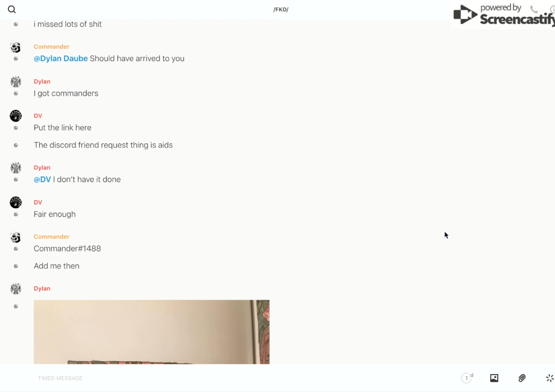Select the message 'Commander#1488'
The image size is (555, 392).
[67, 249]
